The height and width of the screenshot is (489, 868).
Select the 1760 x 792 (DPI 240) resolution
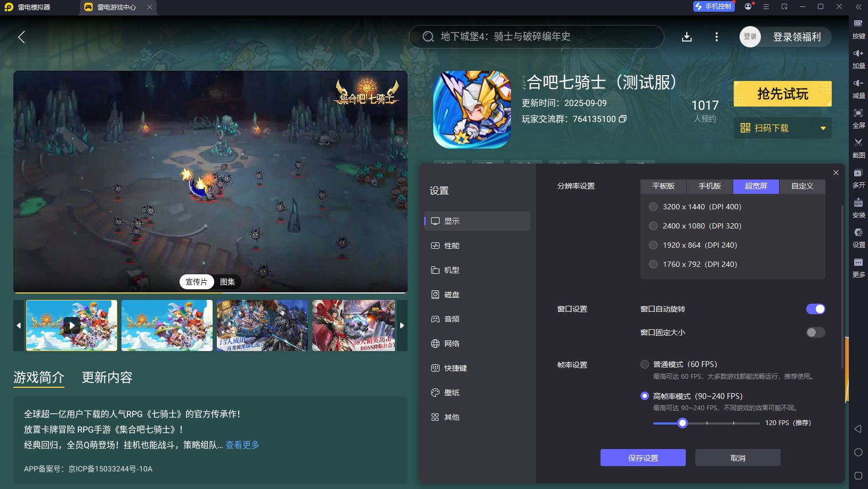[653, 264]
